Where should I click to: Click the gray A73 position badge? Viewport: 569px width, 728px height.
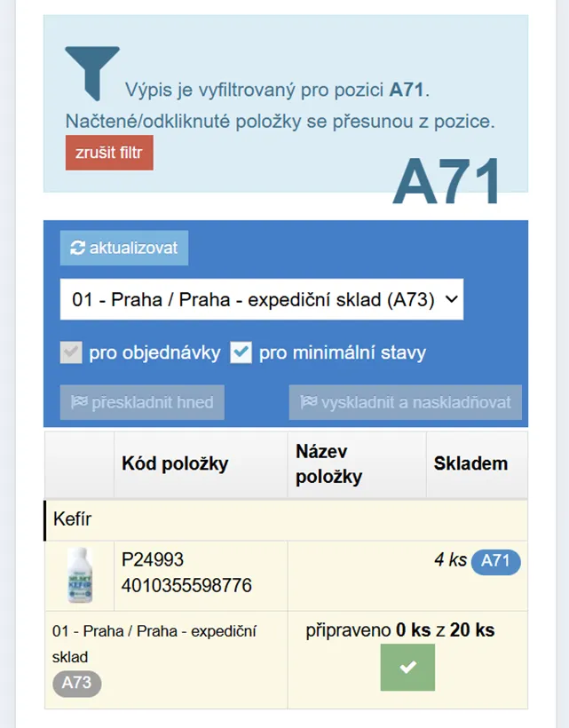tap(76, 684)
